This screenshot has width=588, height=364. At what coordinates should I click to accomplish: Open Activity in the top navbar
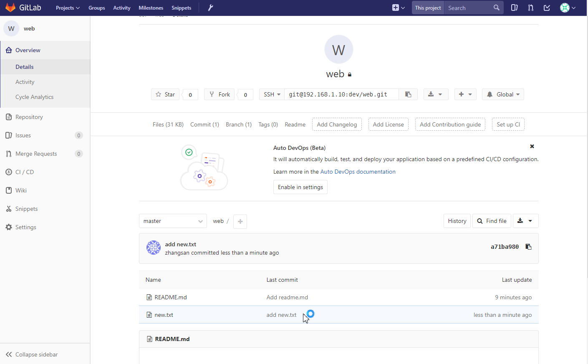pyautogui.click(x=121, y=8)
